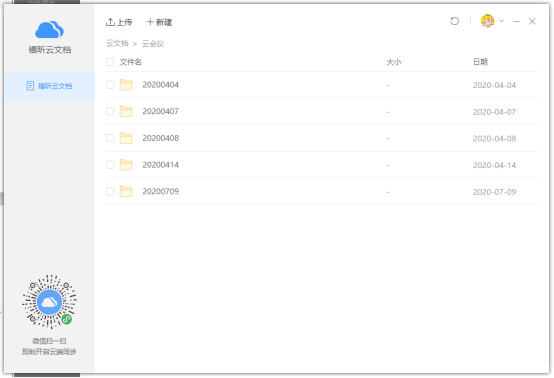Click the blue cloud logo icon
The image size is (554, 378).
tap(49, 30)
